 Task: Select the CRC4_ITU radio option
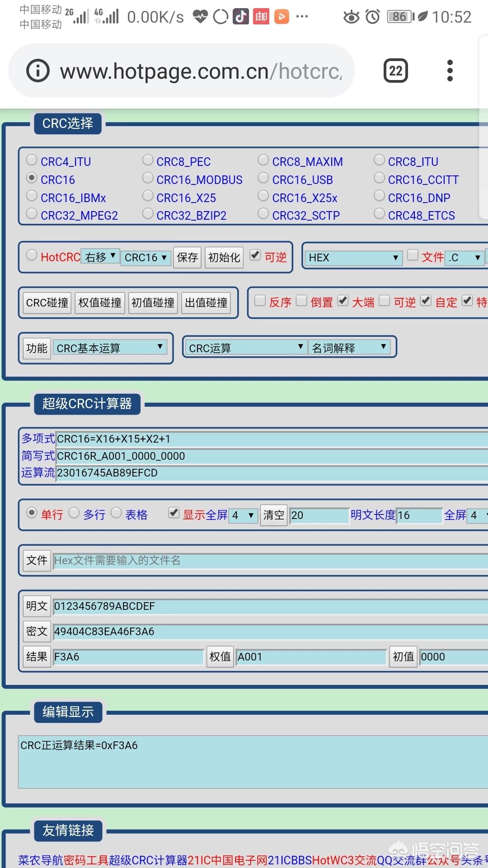click(32, 160)
